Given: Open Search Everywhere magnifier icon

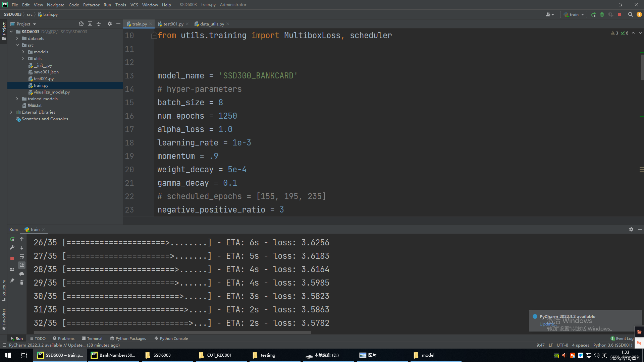Looking at the screenshot, I should coord(630,14).
